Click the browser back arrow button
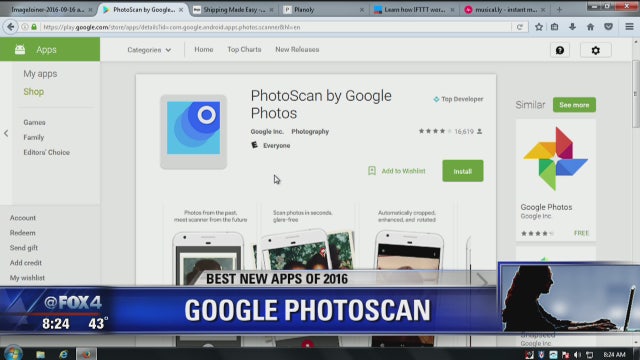 pos(10,27)
